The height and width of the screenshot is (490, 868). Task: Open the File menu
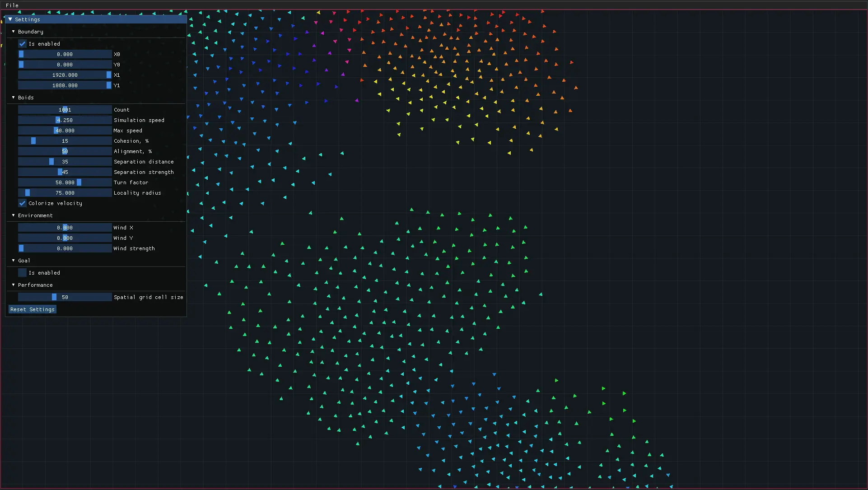(x=12, y=5)
